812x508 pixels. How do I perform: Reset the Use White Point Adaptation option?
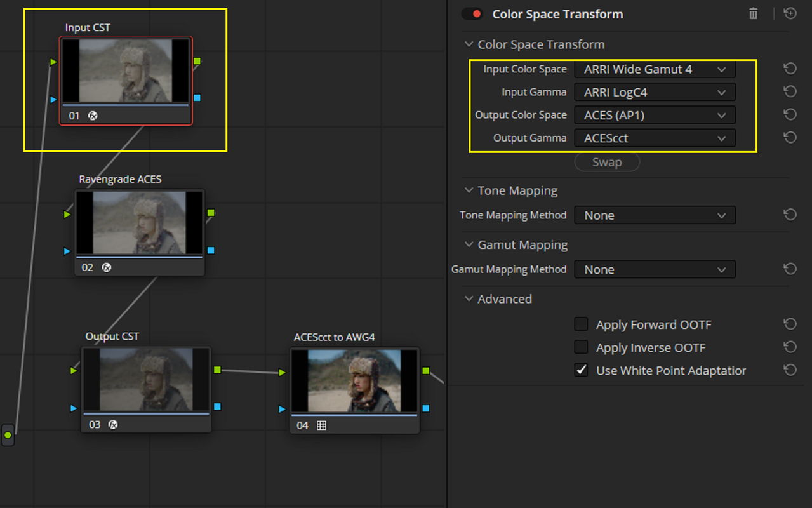point(790,370)
